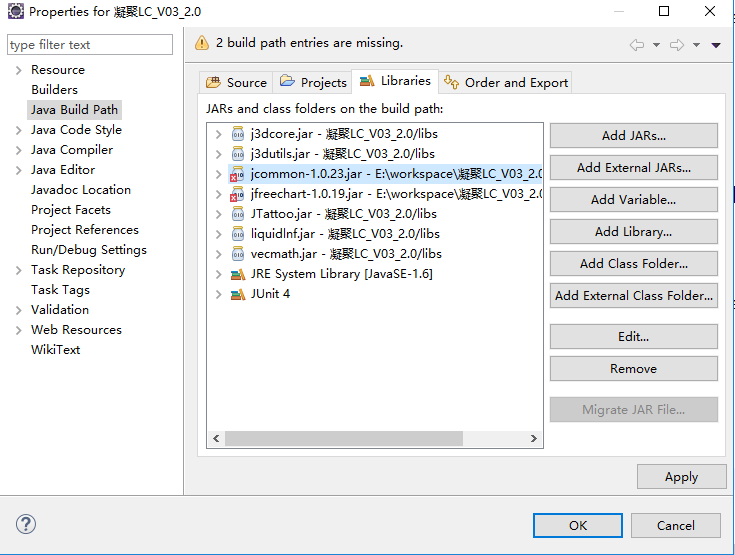Click the Add Variable... button

pyautogui.click(x=633, y=200)
